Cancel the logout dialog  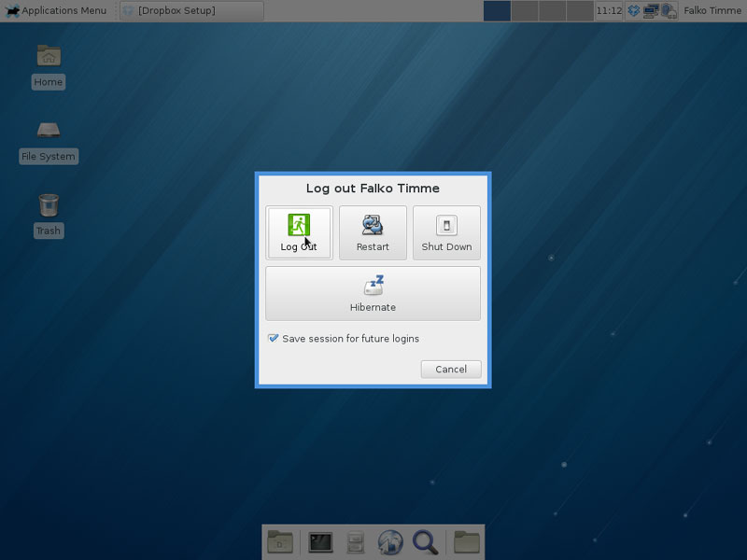point(450,369)
